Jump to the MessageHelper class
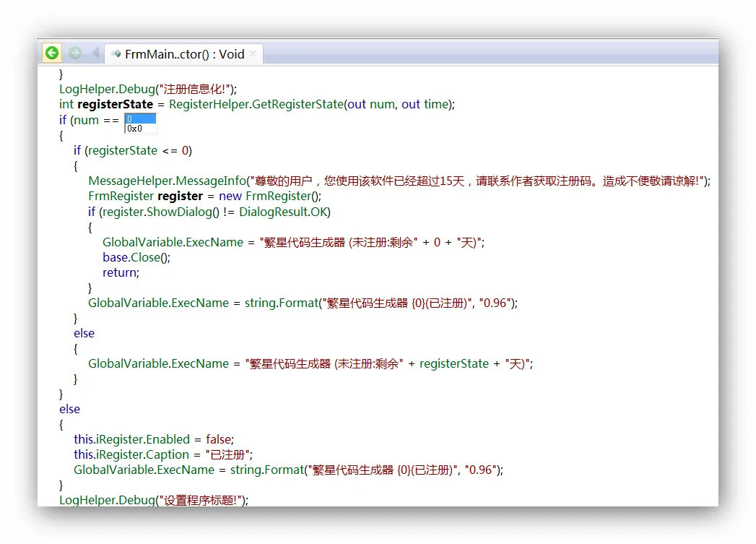 tap(131, 181)
